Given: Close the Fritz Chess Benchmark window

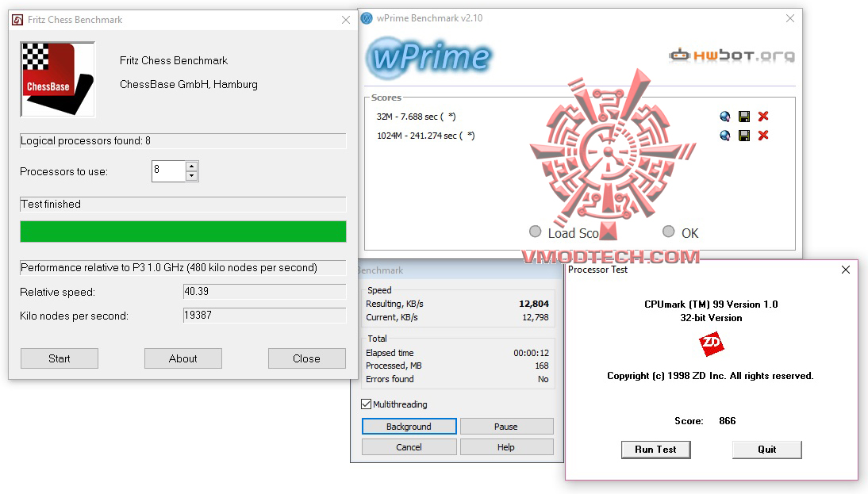Looking at the screenshot, I should tap(346, 20).
